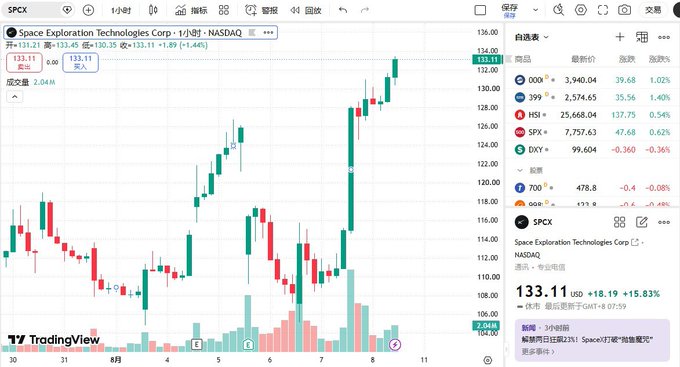Click the flag icon beside NASDAQ title
This screenshot has width=680, height=367.
(252, 33)
